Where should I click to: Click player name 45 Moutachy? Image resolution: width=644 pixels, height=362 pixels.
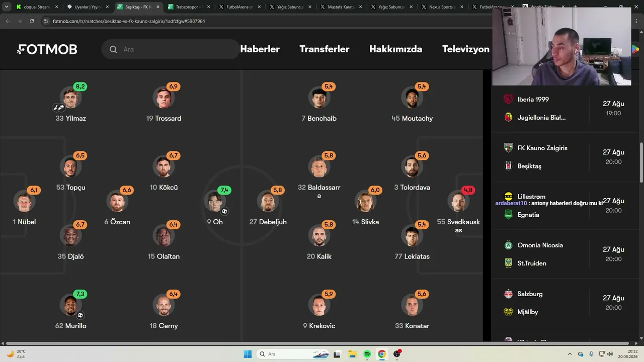[412, 118]
